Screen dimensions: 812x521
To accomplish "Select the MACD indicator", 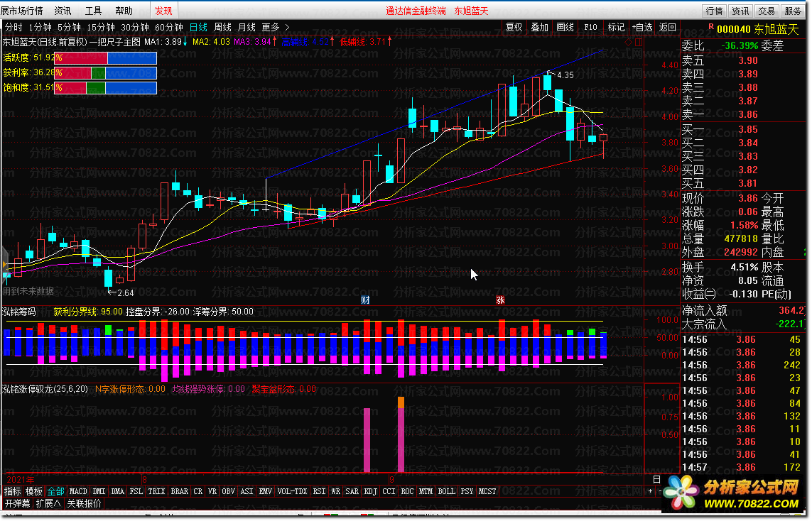I will pos(78,491).
